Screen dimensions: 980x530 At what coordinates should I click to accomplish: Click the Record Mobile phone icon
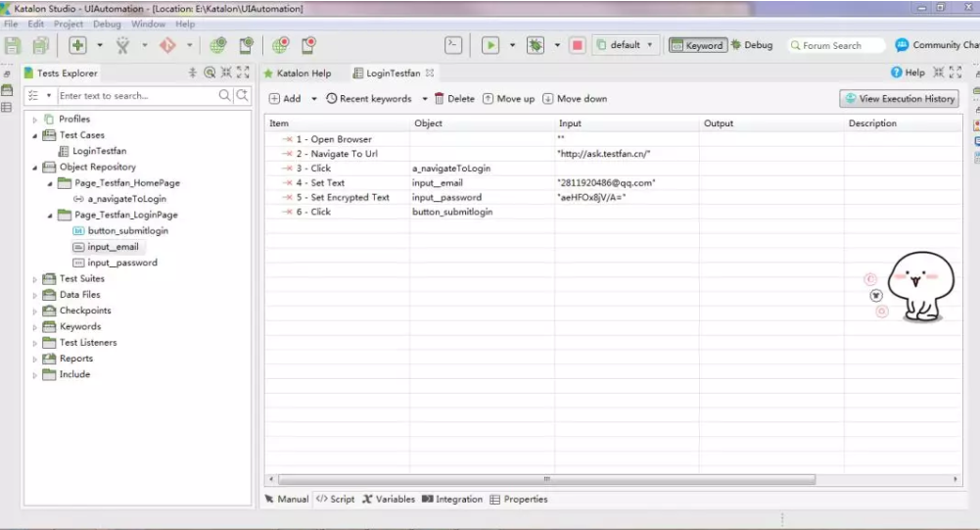(308, 45)
